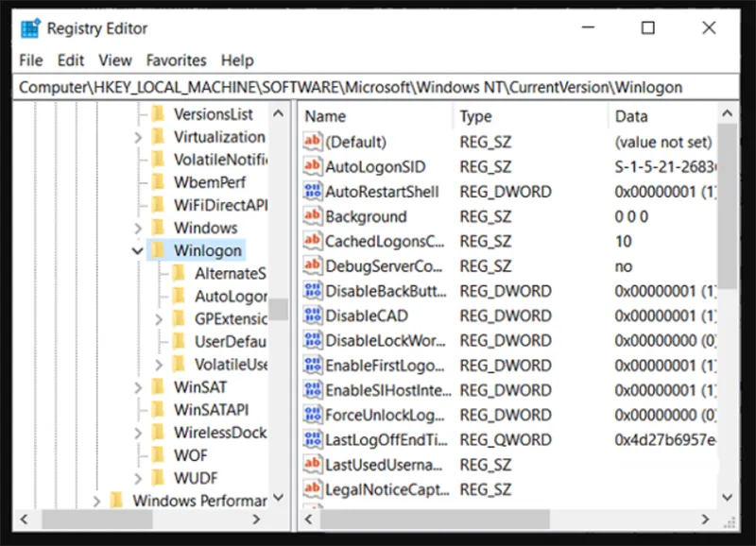Viewport: 756px width, 546px height.
Task: Click the DWORD icon beside EnableSIHostInte...
Action: (313, 390)
